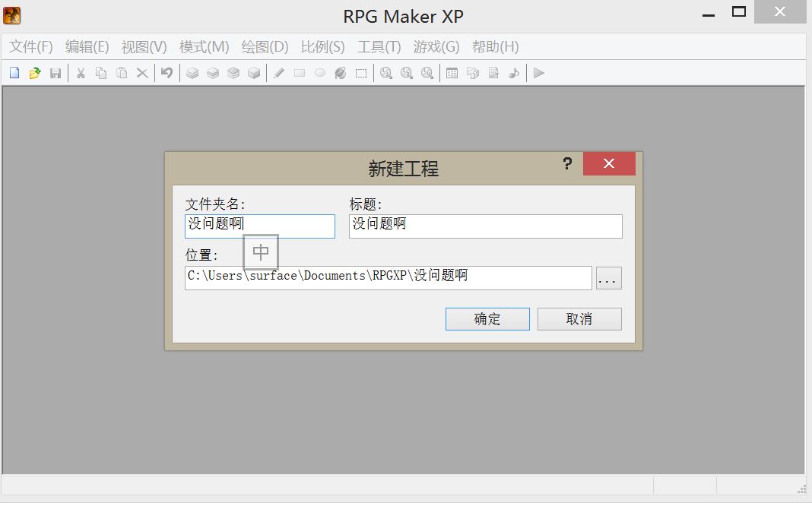The image size is (812, 506).
Task: Click the Cut scissors icon
Action: [x=81, y=73]
